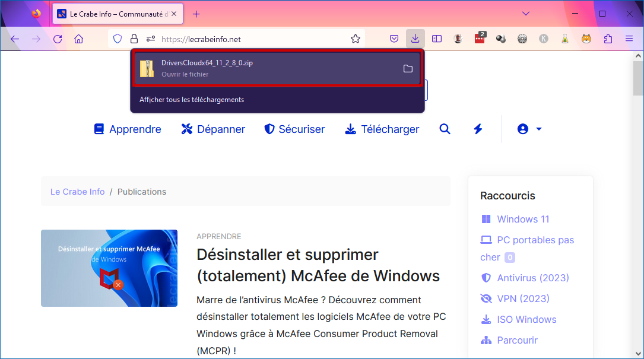Click the Firefox logo icon in title bar

(36, 14)
